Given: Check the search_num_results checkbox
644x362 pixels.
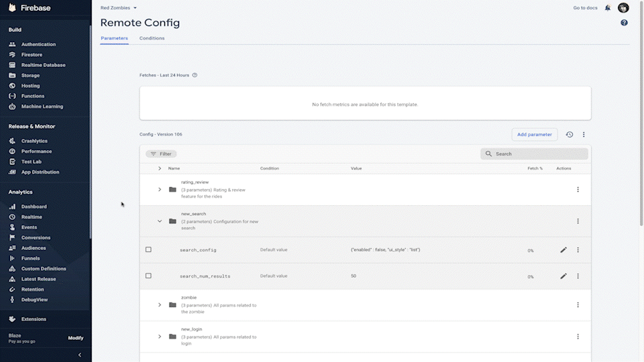Looking at the screenshot, I should click(x=148, y=276).
